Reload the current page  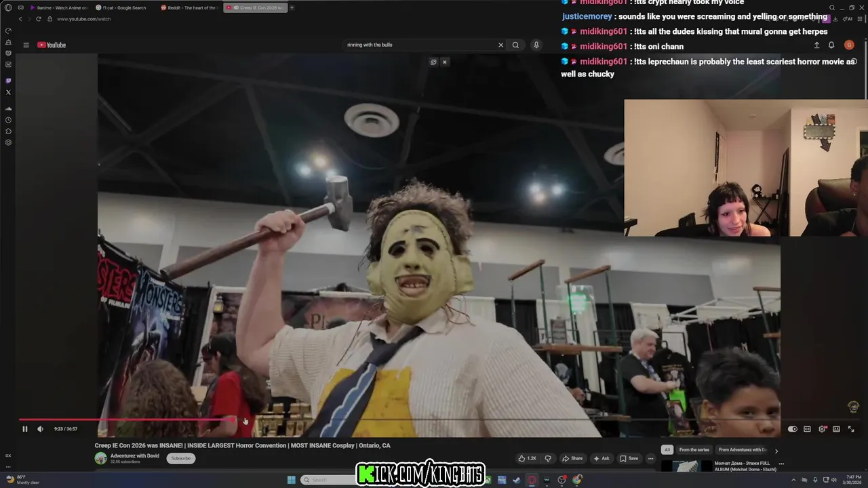tap(39, 19)
